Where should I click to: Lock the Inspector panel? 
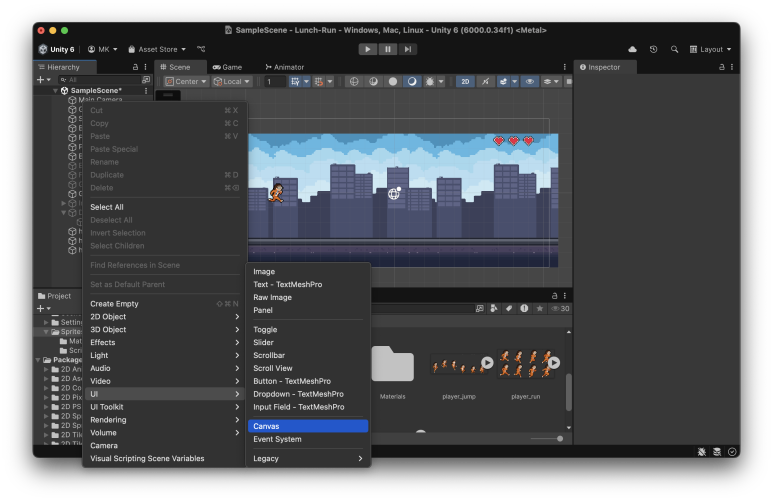coord(722,67)
